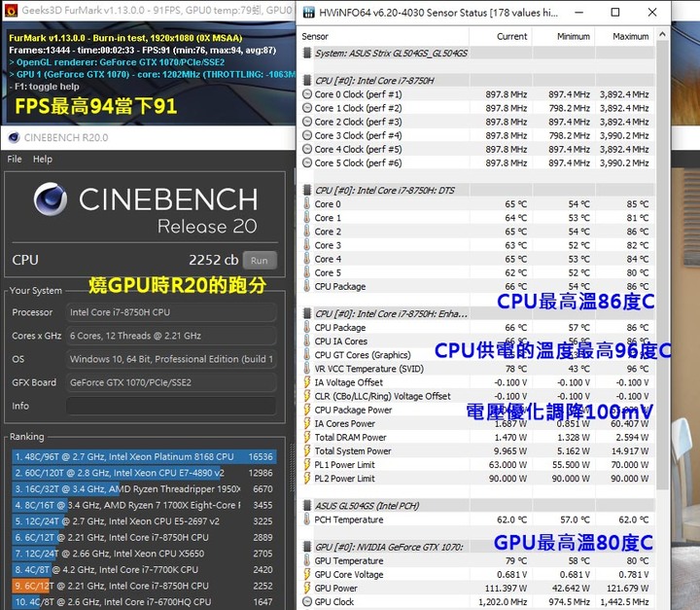This screenshot has width=700, height=610.
Task: Click the clock icon of Core 2 Clock (perf #3)
Action: click(307, 122)
